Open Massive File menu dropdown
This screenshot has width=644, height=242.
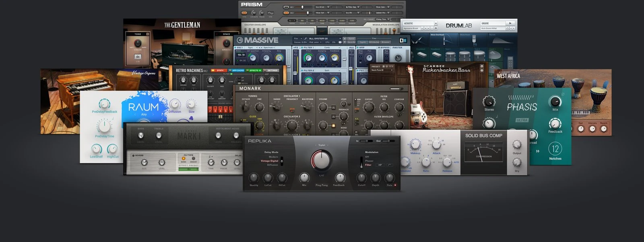298,39
